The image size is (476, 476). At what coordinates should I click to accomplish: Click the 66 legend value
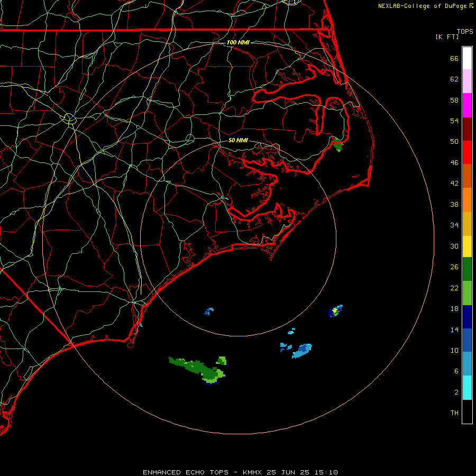tap(454, 58)
